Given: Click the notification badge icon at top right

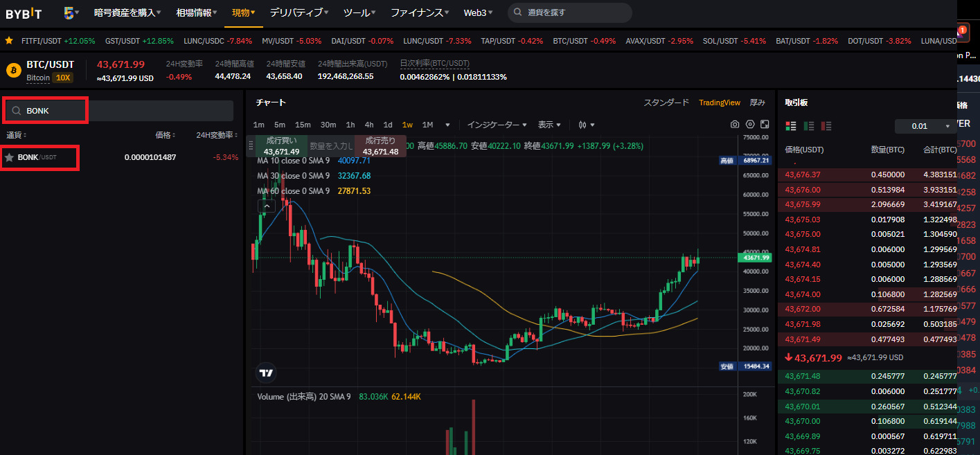Looking at the screenshot, I should 963,31.
